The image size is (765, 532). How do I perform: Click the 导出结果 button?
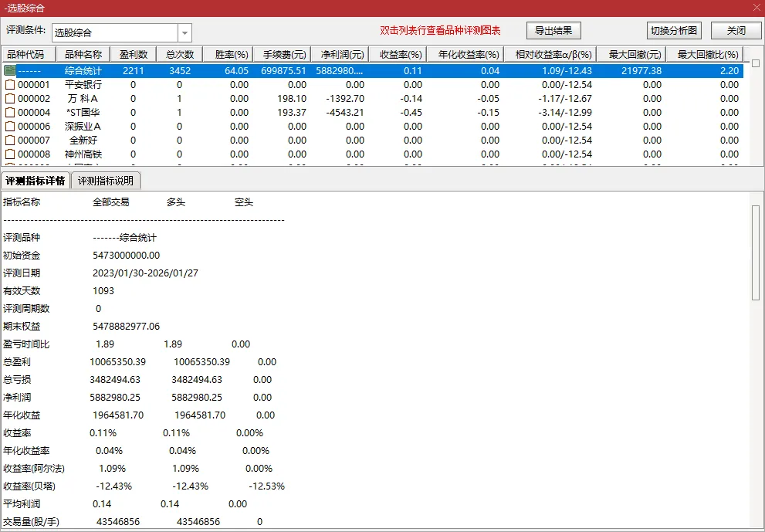click(553, 31)
